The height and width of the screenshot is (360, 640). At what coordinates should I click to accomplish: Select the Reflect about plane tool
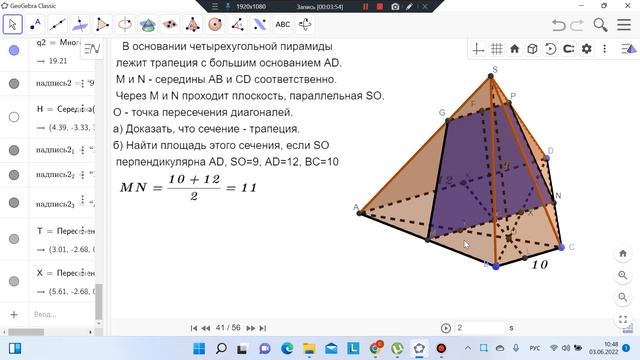[x=260, y=24]
